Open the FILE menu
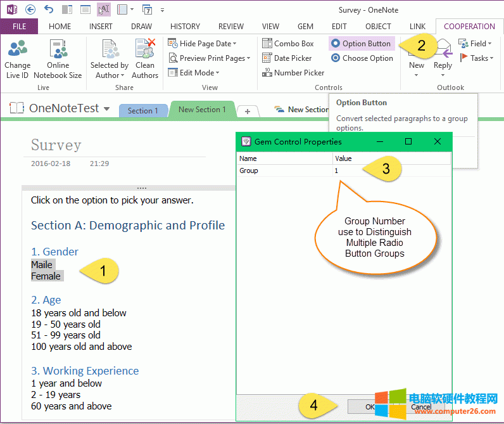 [19, 27]
